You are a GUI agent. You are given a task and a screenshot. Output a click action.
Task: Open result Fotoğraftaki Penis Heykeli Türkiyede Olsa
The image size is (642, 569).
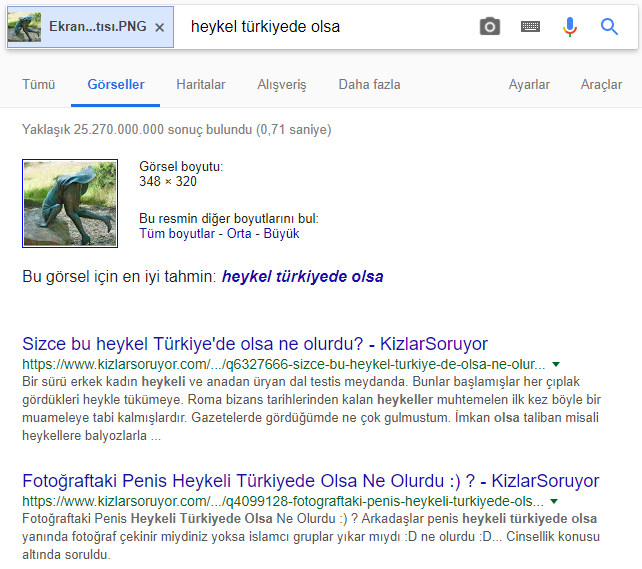tap(311, 481)
